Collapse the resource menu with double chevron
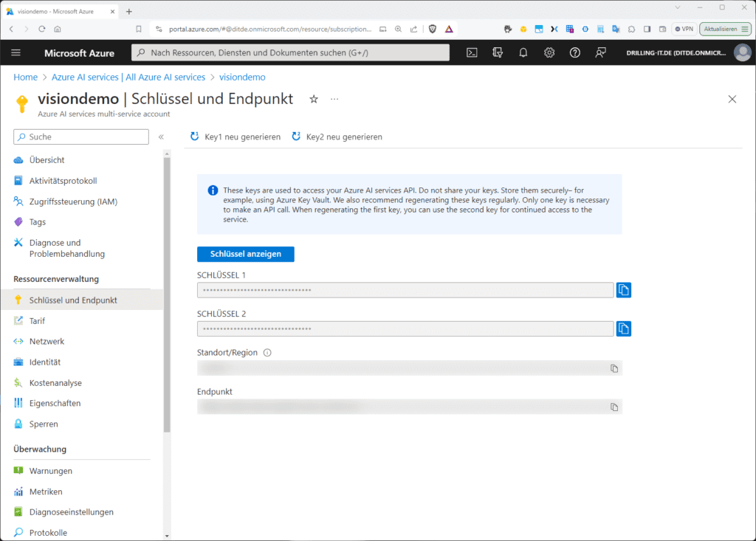 point(161,137)
